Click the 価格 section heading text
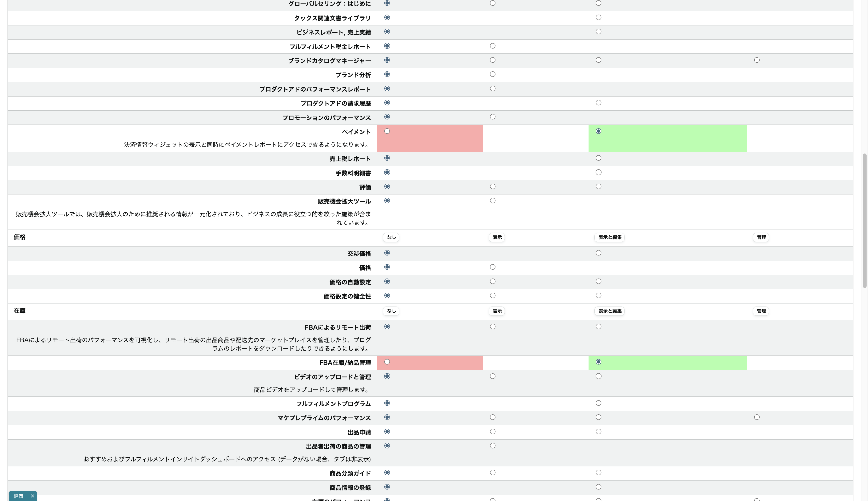The width and height of the screenshot is (868, 501). (x=20, y=237)
